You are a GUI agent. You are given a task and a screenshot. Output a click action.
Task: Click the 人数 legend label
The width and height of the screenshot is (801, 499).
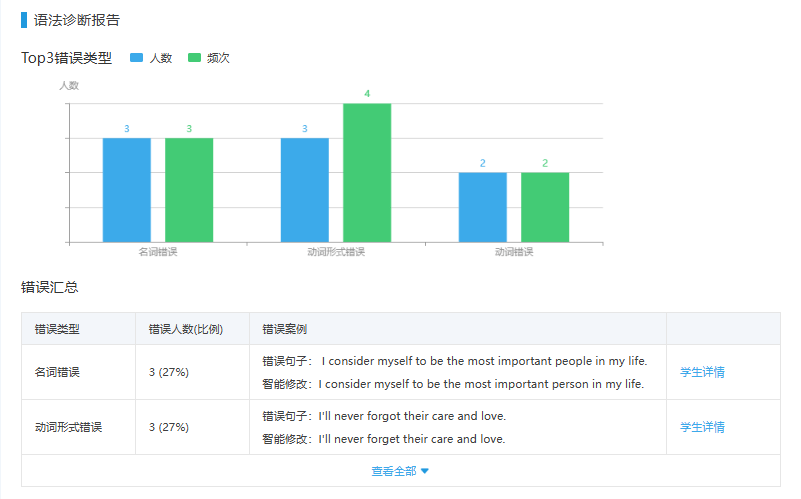pyautogui.click(x=161, y=58)
